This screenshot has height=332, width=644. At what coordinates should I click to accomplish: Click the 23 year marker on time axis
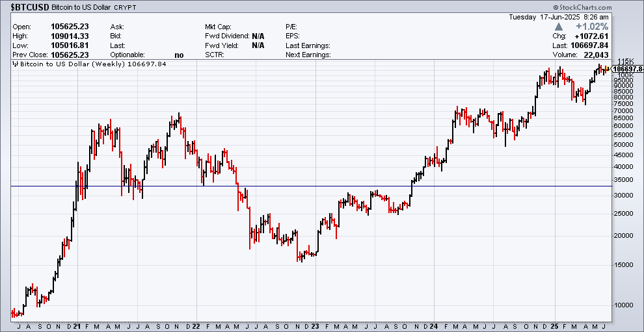(315, 327)
